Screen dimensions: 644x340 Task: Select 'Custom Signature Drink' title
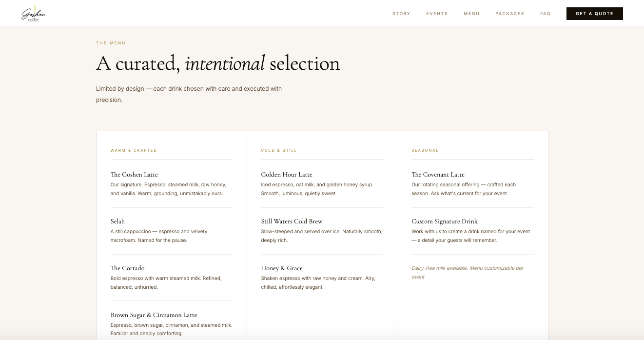(x=445, y=221)
